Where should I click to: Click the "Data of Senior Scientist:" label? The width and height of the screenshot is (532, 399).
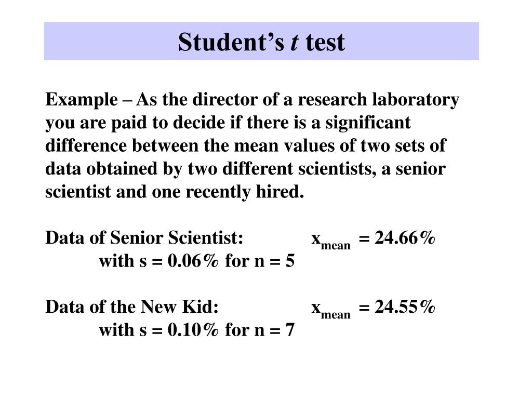(x=144, y=238)
